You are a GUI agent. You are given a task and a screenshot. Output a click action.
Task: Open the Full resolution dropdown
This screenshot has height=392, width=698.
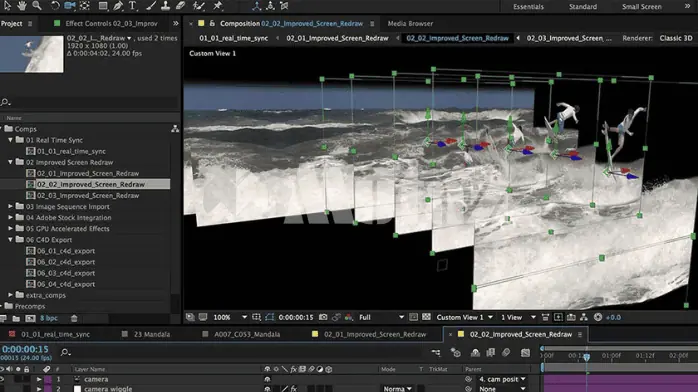pyautogui.click(x=381, y=317)
